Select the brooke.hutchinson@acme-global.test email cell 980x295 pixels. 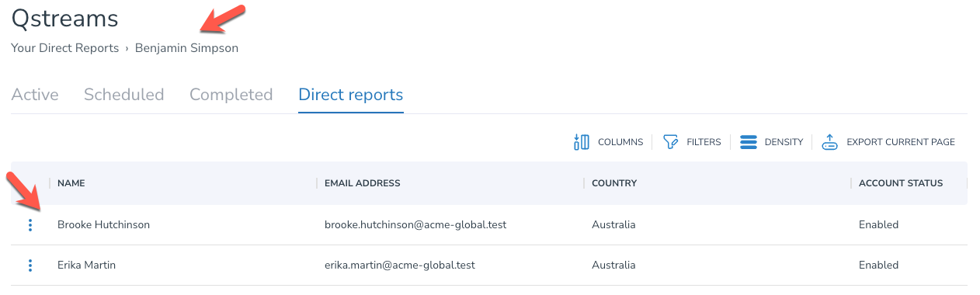click(415, 225)
